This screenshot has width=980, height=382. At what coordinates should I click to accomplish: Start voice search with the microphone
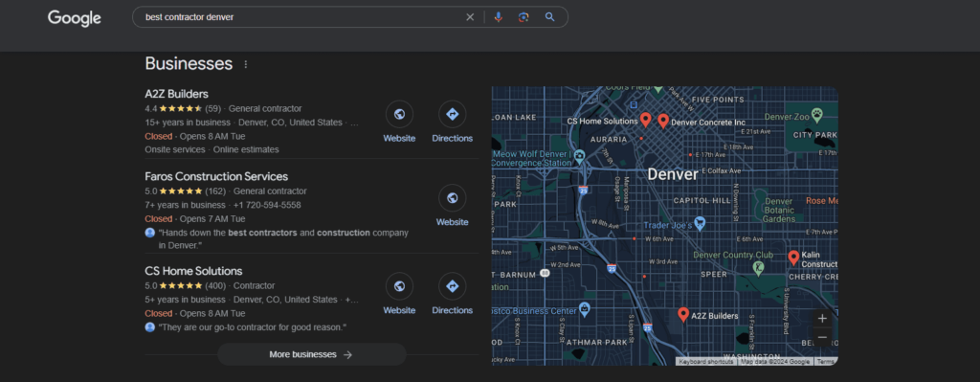pyautogui.click(x=498, y=17)
